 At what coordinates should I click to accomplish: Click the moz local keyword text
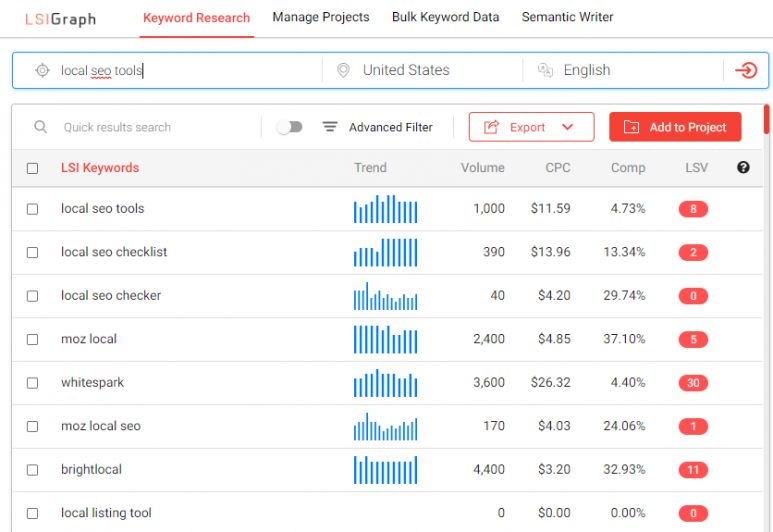89,339
